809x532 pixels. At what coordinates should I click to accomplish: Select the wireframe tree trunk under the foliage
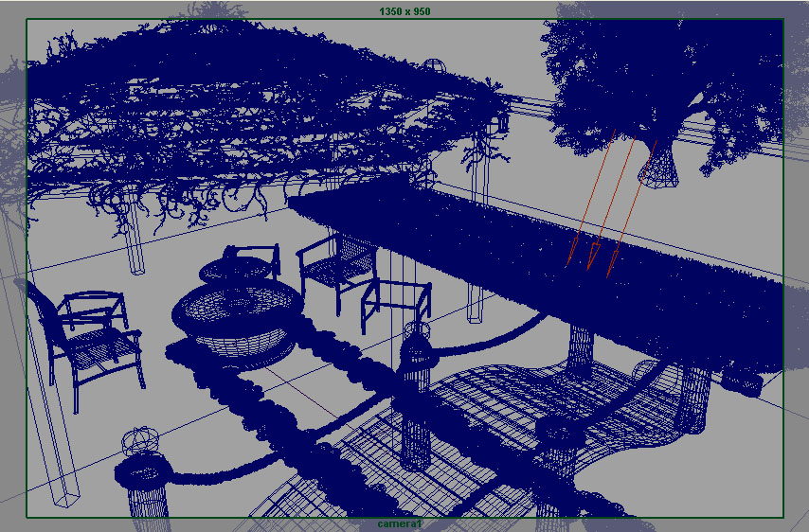(x=659, y=165)
